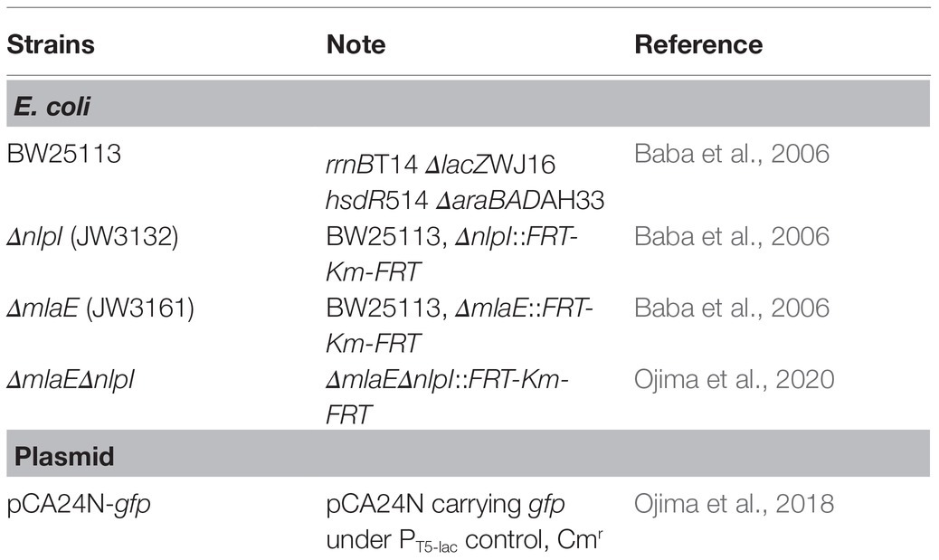939x560 pixels.
Task: Open the Ojima et al., 2018 reference link
Action: click(734, 504)
